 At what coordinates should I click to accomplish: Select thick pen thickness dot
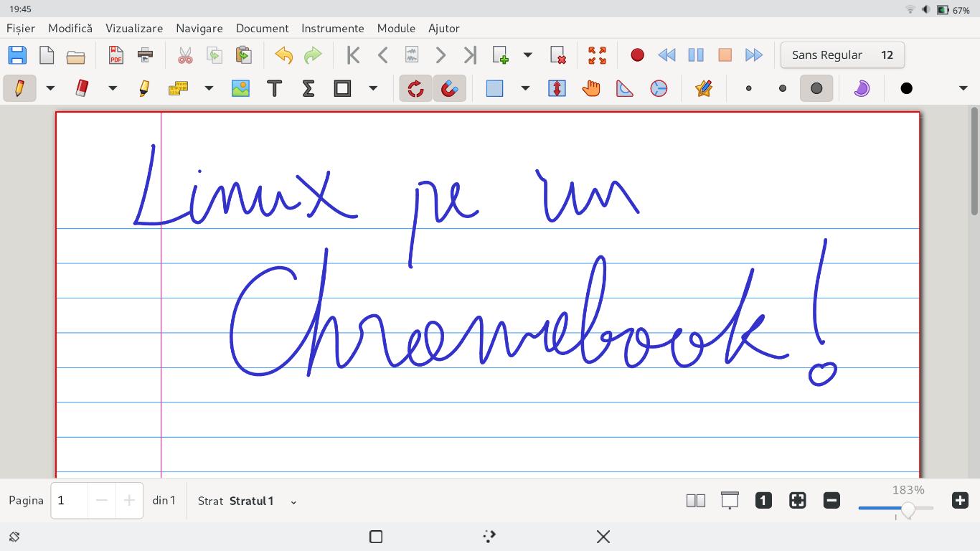click(x=816, y=88)
